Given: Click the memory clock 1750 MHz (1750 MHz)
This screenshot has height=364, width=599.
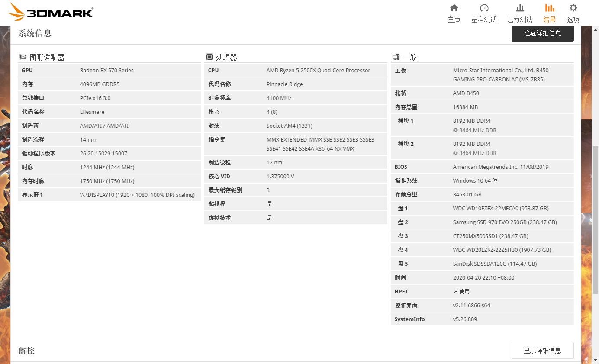Looking at the screenshot, I should coord(107,181).
